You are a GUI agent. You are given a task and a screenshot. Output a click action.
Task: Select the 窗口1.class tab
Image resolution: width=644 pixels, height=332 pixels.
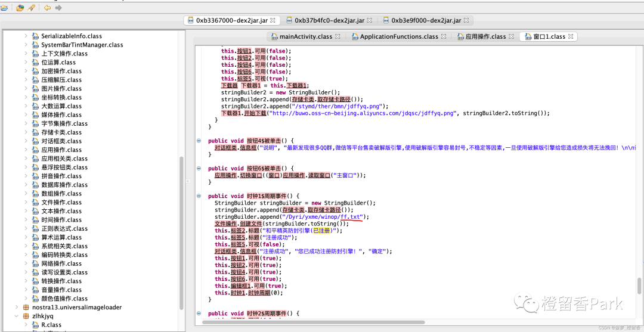pos(550,36)
